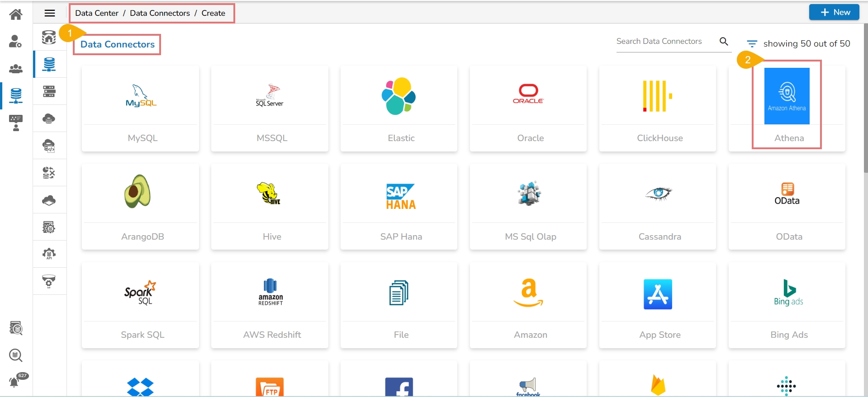Choose the Elastic connector
The image size is (868, 397).
click(x=399, y=109)
